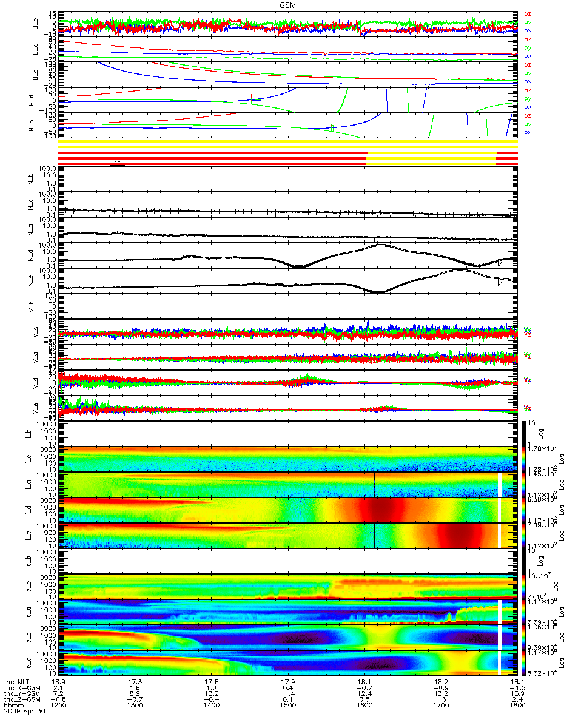Click the white data gap in i_a spectrogram
Viewport: 564px width, 728px height.
500,484
